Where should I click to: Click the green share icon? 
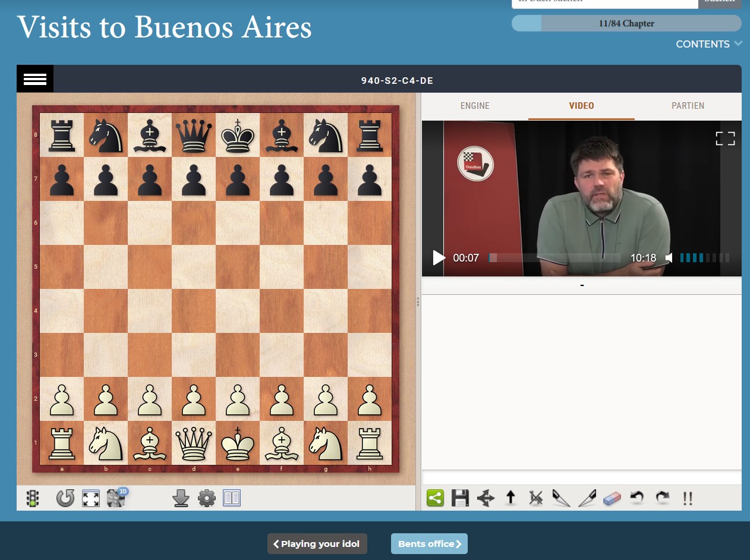coord(436,498)
